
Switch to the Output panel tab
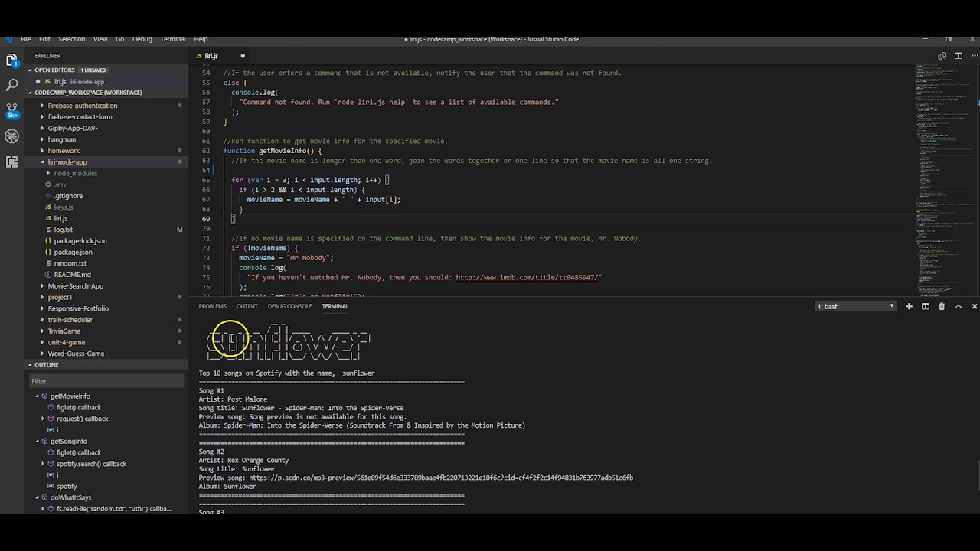[x=247, y=306]
